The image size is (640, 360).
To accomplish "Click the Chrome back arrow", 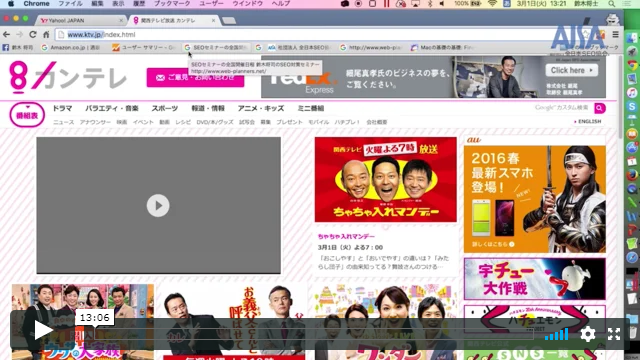I will tap(7, 35).
